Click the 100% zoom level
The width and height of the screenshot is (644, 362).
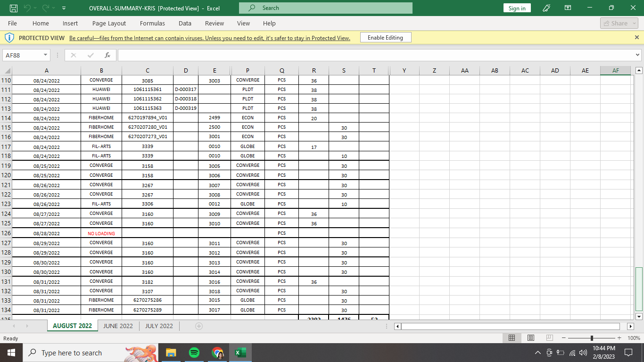[634, 338]
